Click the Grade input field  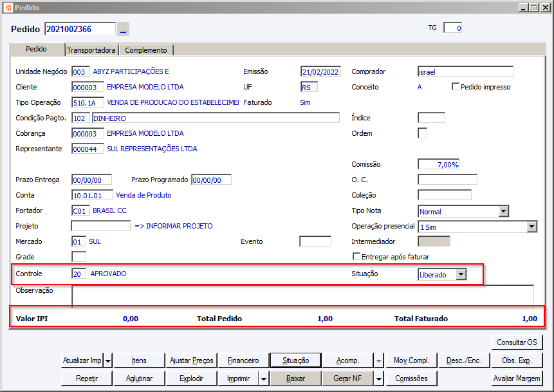click(78, 257)
